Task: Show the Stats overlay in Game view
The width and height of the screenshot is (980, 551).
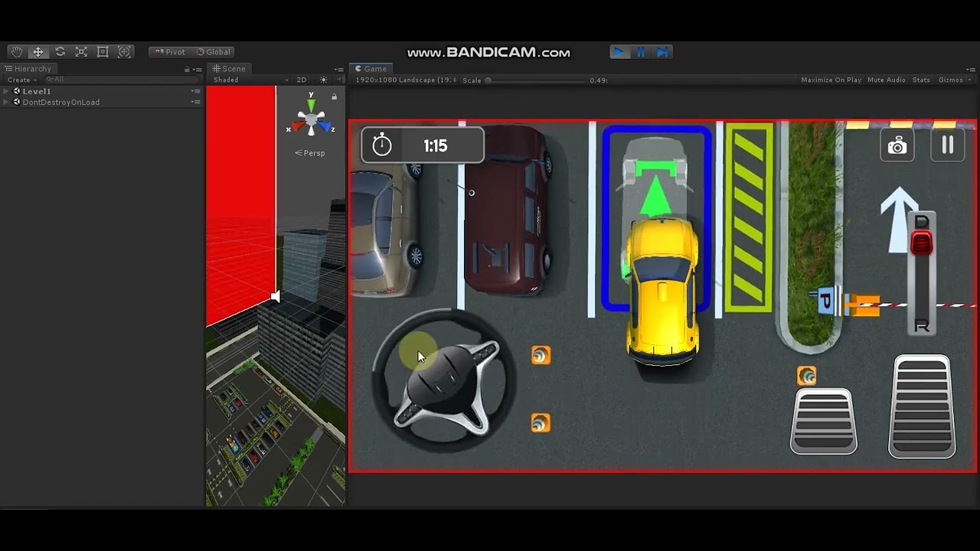Action: tap(921, 80)
